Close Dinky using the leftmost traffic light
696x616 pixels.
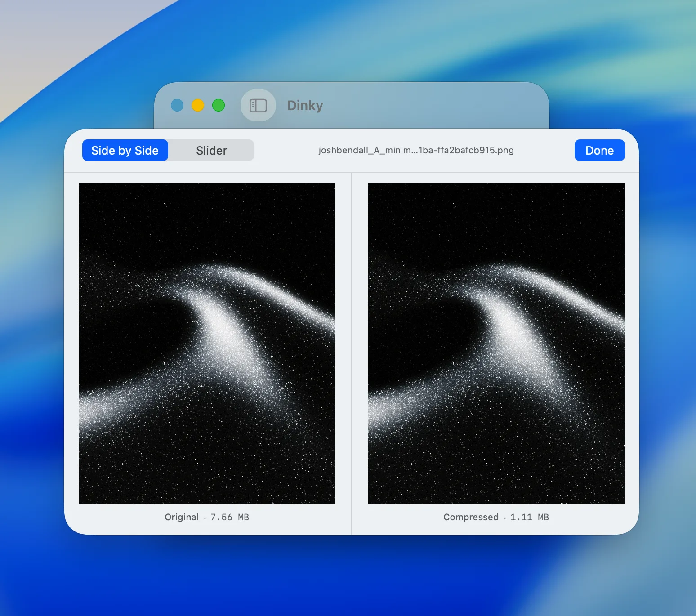coord(177,106)
